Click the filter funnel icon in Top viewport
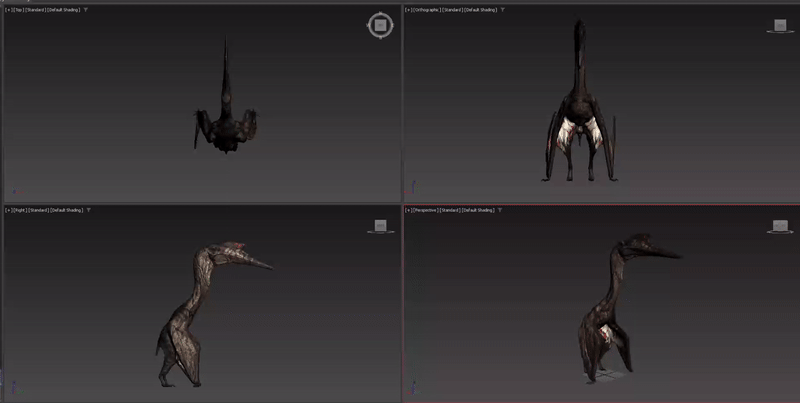Viewport: 800px width, 403px height. tap(86, 9)
